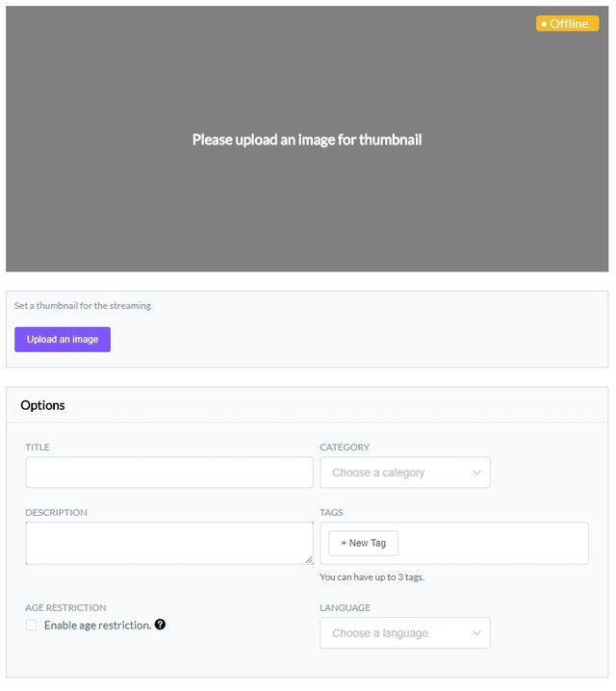Enable the age restriction checkbox

click(x=32, y=625)
